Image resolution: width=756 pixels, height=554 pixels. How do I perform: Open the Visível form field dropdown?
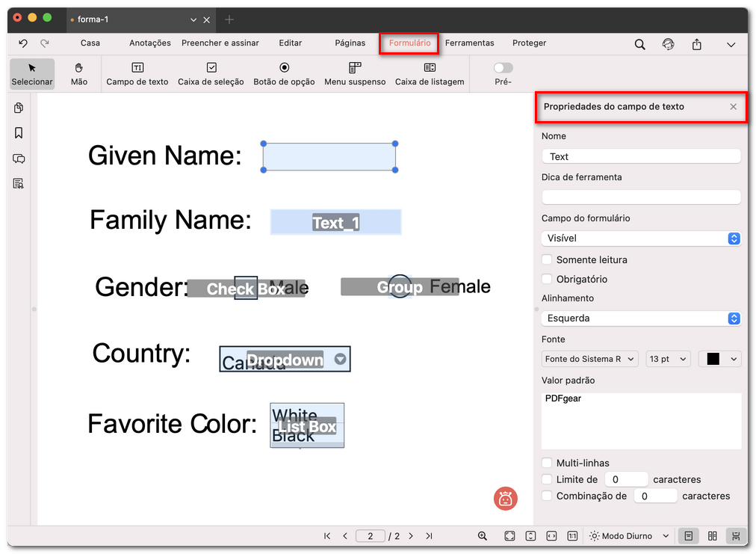tap(641, 238)
